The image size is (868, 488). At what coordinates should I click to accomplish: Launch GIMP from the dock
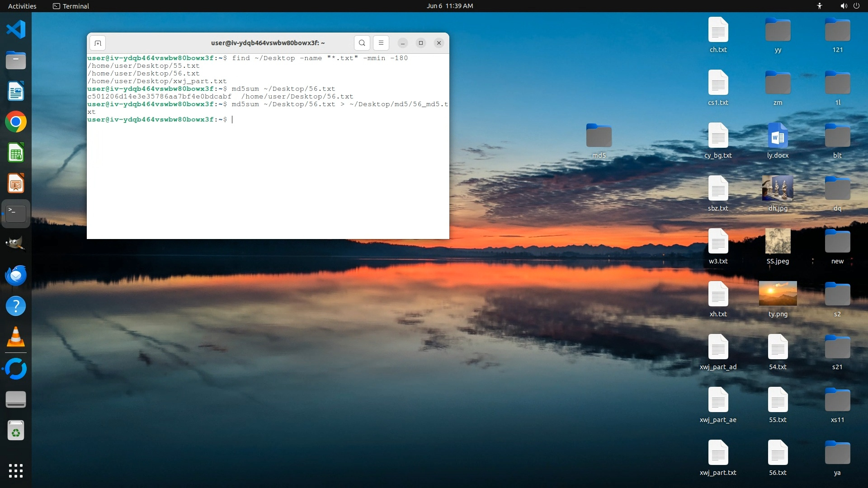(x=16, y=244)
